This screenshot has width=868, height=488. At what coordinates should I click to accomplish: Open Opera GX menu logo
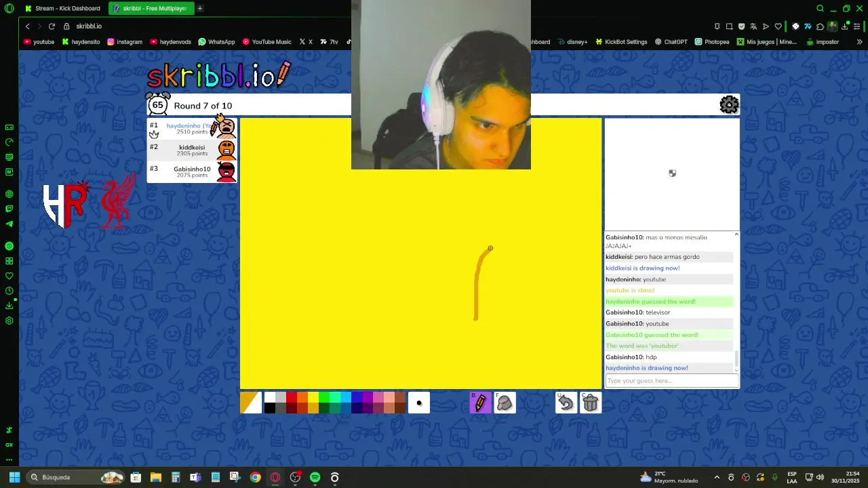tap(9, 8)
